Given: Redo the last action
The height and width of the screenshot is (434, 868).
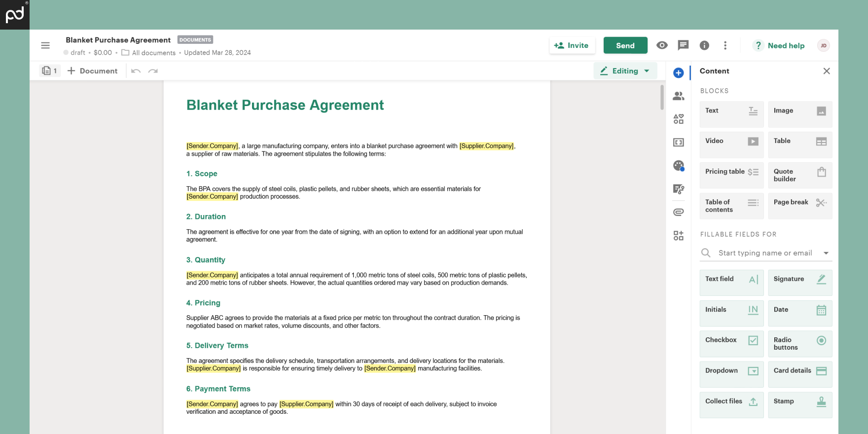Looking at the screenshot, I should (153, 71).
